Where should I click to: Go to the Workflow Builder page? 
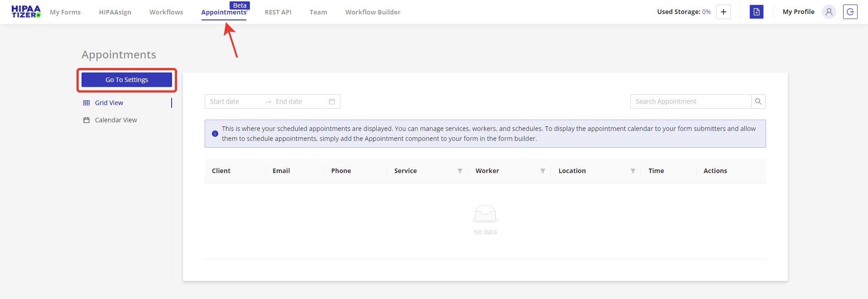coord(373,12)
